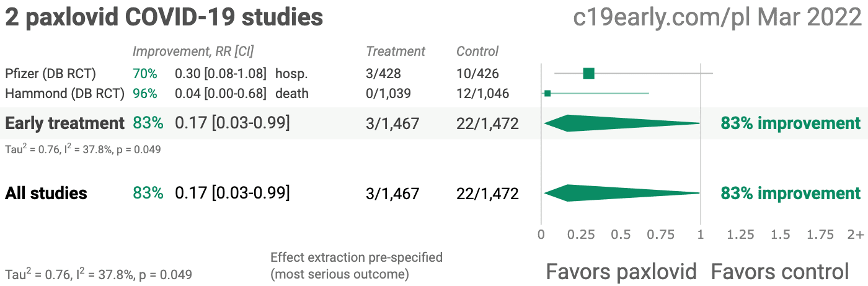Click the All studies row label

point(46,193)
